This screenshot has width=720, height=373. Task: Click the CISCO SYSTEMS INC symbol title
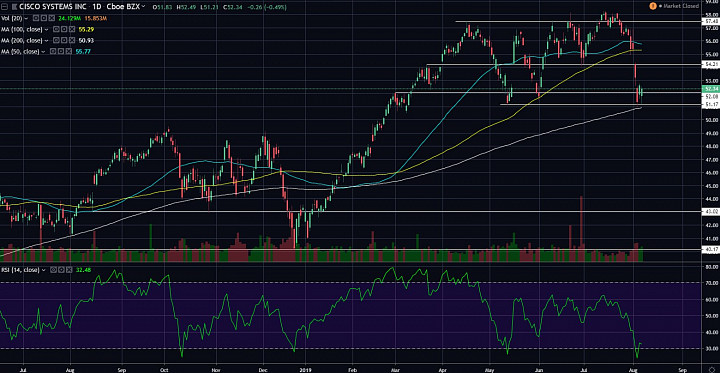(52, 6)
